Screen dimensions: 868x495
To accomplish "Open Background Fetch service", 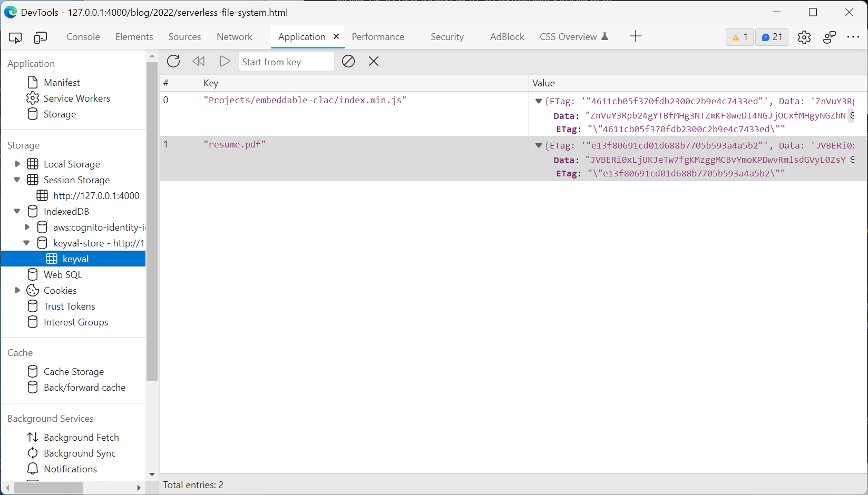I will click(x=81, y=438).
